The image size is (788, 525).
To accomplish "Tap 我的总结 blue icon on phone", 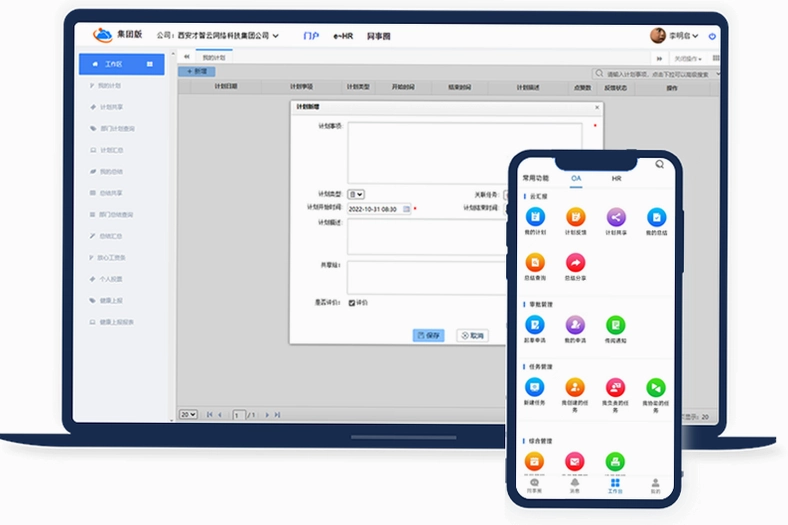I will 656,217.
